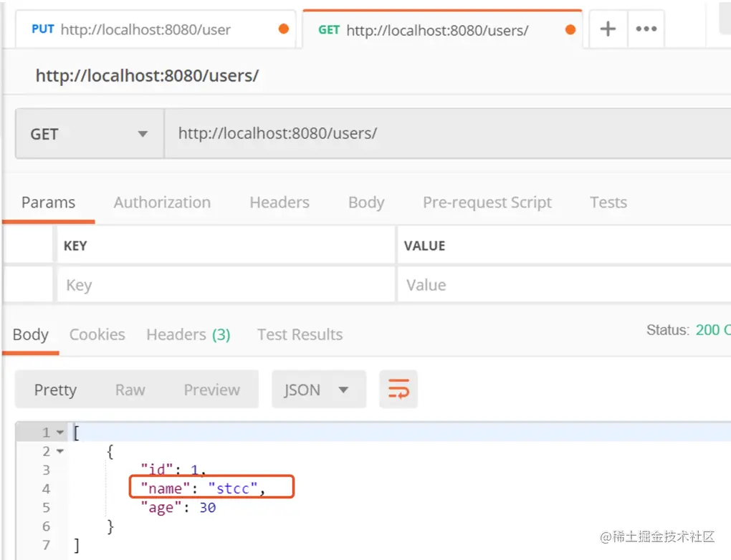This screenshot has height=560, width=731.
Task: Click unsaved dot on PUT request tab
Action: [x=284, y=29]
